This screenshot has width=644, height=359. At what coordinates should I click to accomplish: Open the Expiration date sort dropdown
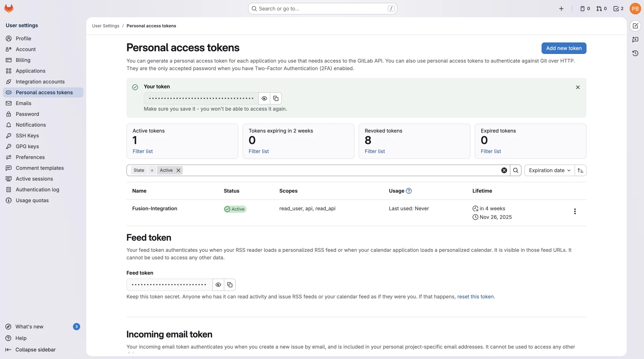pyautogui.click(x=549, y=171)
